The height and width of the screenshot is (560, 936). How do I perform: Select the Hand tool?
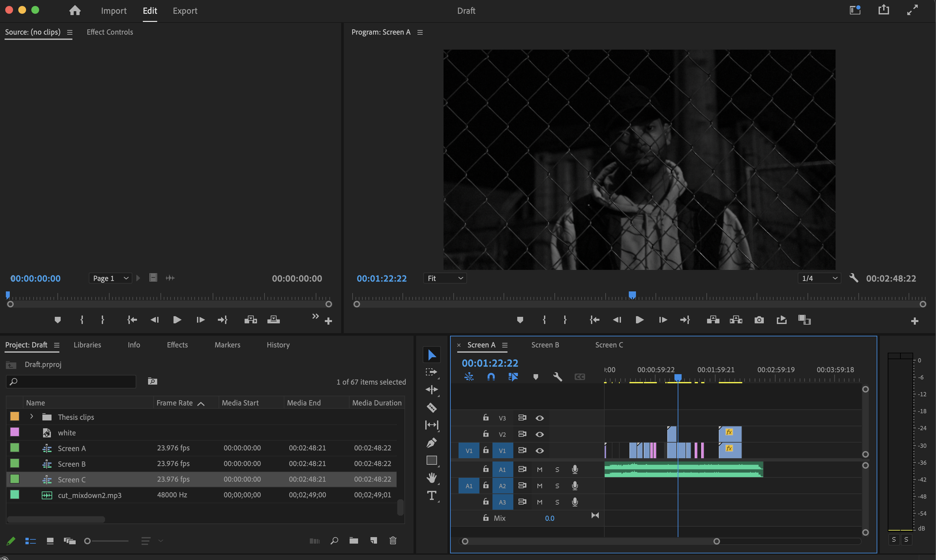tap(432, 478)
